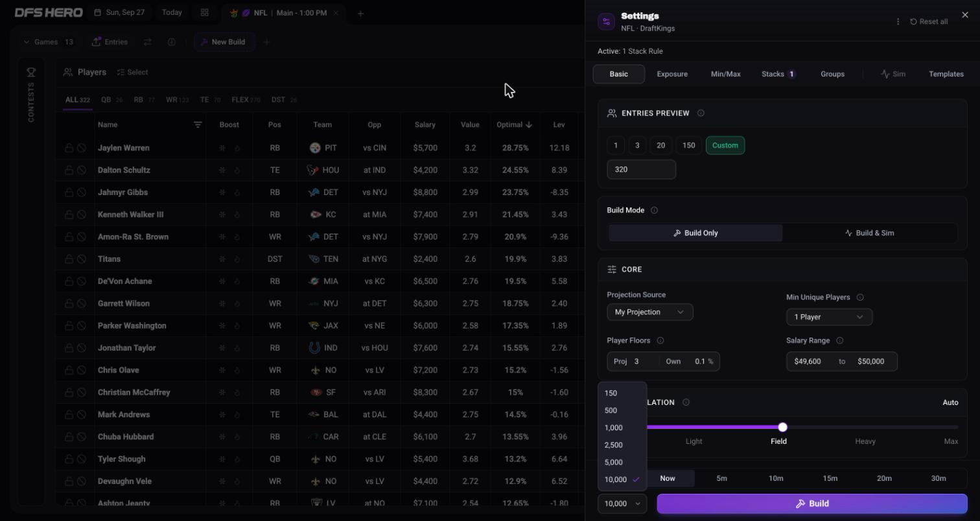Select the 15m timing option

(x=830, y=478)
